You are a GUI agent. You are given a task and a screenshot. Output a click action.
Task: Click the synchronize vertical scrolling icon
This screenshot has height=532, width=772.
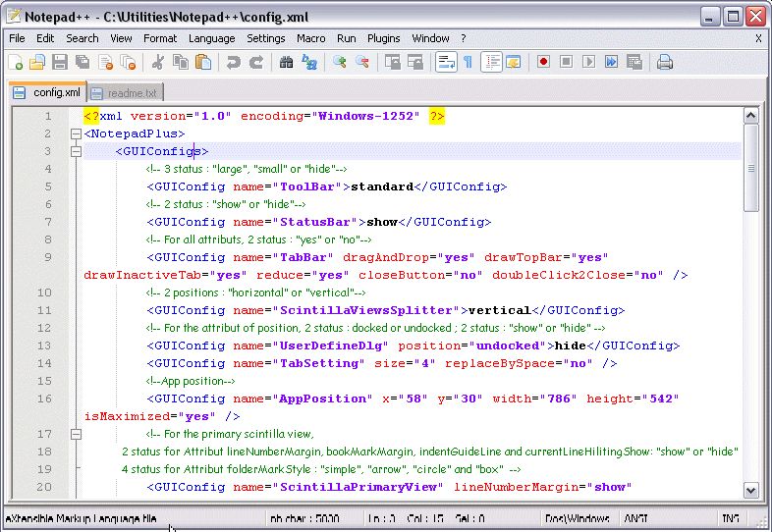(393, 63)
